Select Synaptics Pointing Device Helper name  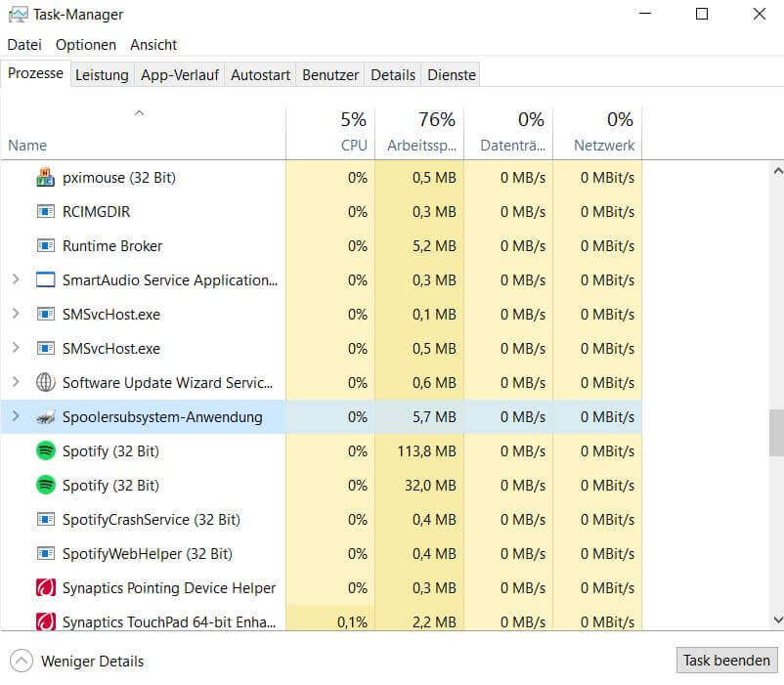click(169, 588)
